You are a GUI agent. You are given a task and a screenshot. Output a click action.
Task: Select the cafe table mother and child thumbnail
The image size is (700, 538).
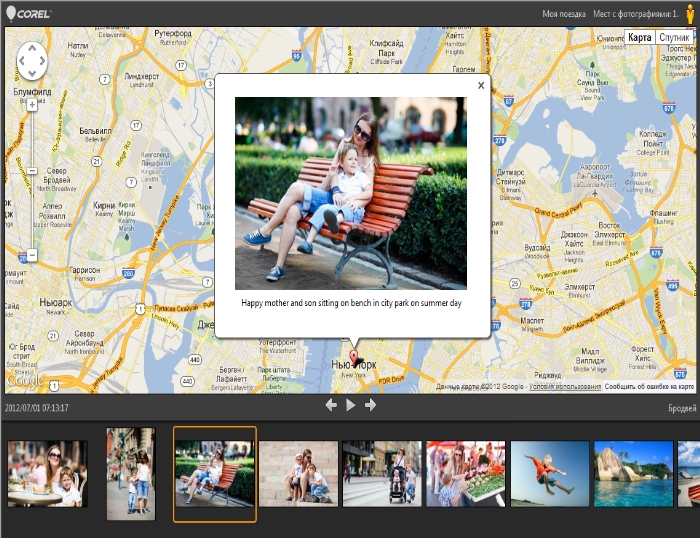47,473
